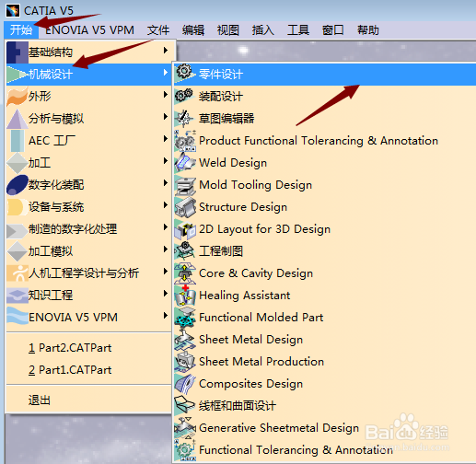Open the 工具 menu
The height and width of the screenshot is (464, 476).
point(298,30)
